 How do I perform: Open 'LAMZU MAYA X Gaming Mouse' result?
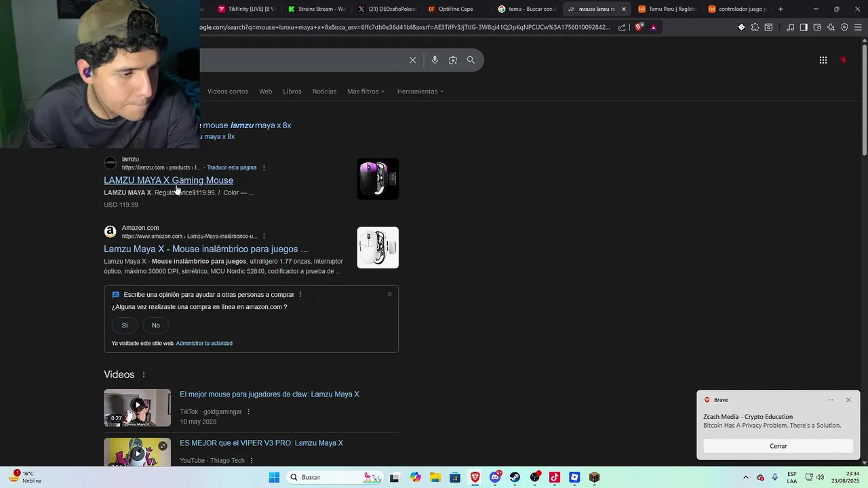coord(168,180)
